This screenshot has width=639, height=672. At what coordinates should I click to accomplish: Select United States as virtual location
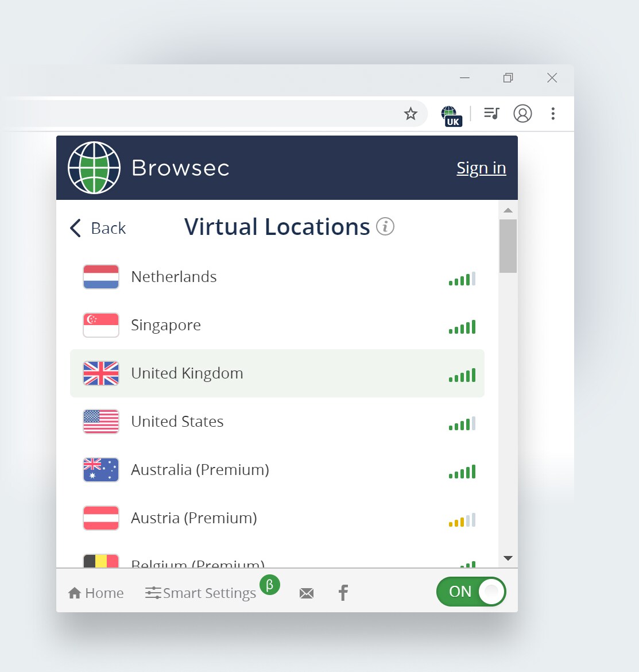pos(177,421)
